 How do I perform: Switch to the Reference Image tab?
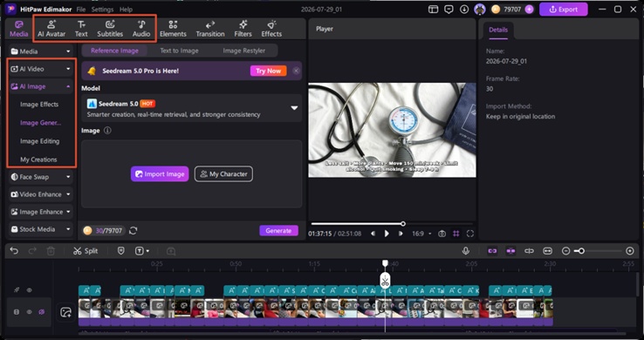click(x=114, y=51)
